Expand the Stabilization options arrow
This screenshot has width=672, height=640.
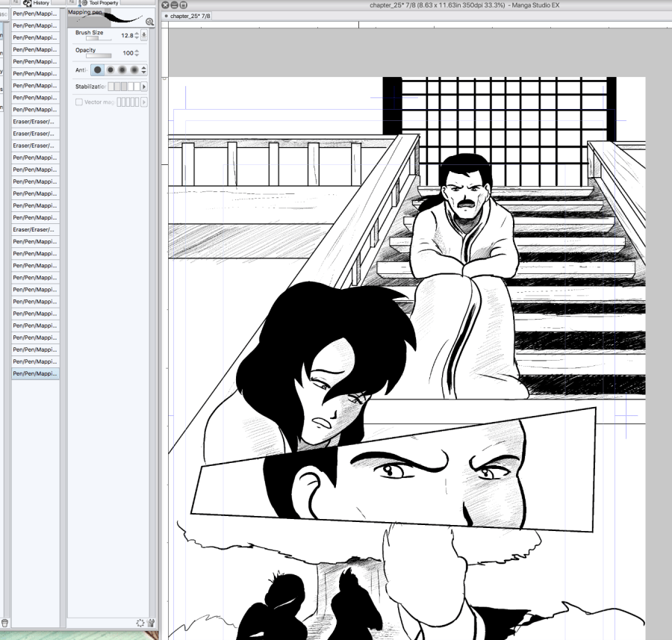(144, 87)
